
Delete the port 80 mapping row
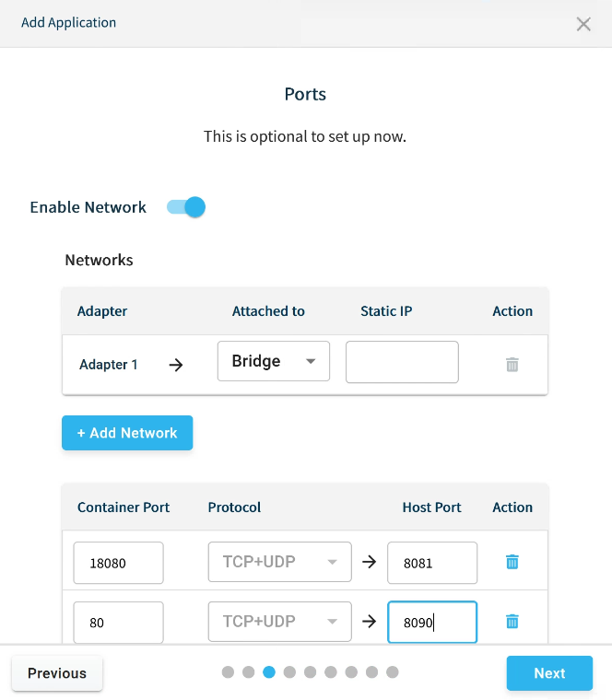[512, 622]
